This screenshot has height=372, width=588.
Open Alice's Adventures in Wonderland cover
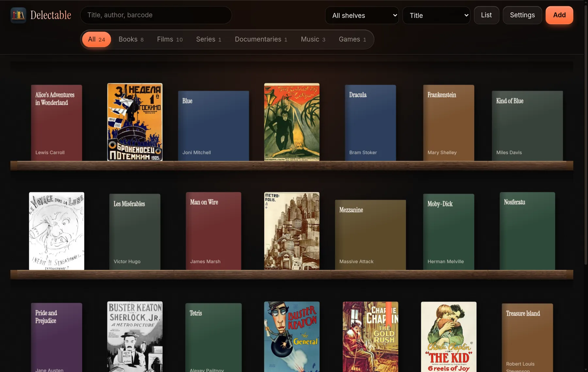[57, 123]
